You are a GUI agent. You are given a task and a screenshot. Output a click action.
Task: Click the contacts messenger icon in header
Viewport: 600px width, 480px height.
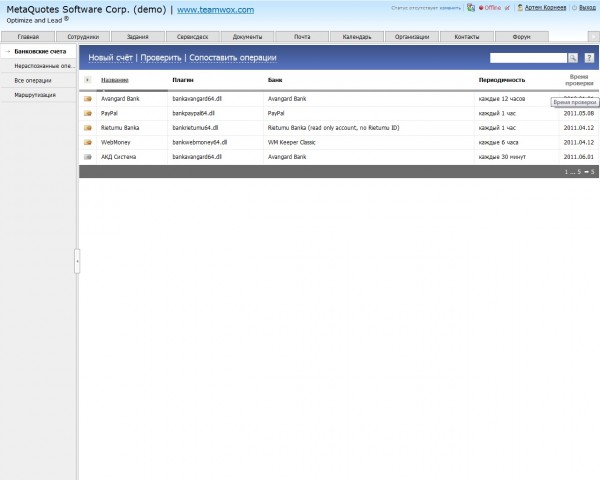471,8
